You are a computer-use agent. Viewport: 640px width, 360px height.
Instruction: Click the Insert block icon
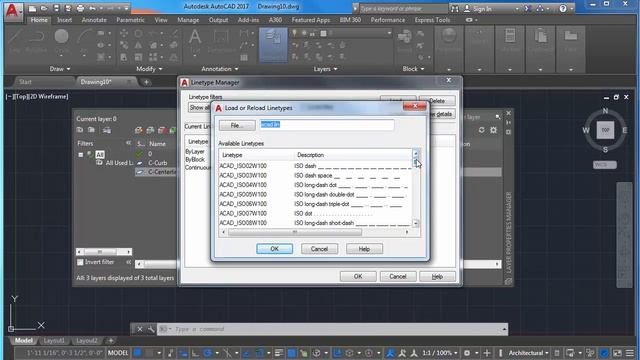point(404,40)
